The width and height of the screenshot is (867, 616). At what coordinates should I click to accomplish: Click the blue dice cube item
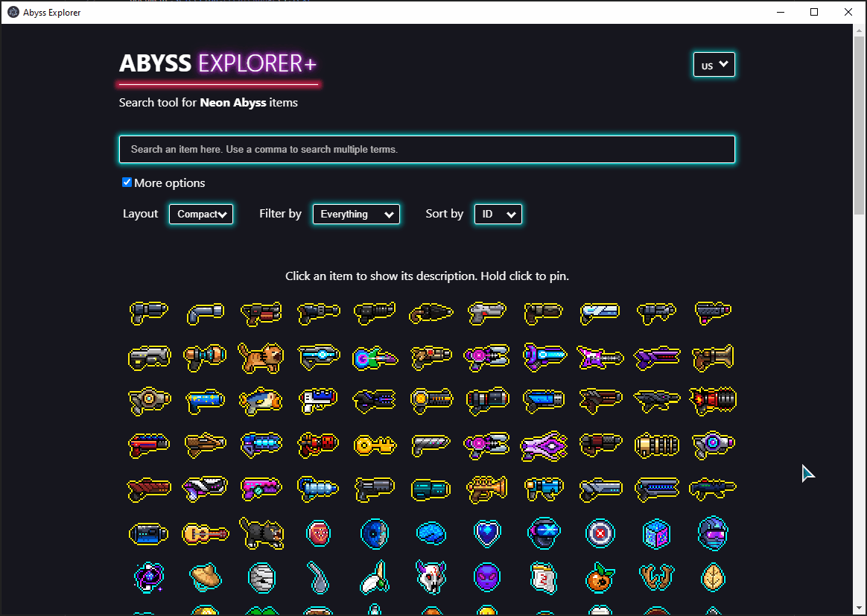coord(656,533)
